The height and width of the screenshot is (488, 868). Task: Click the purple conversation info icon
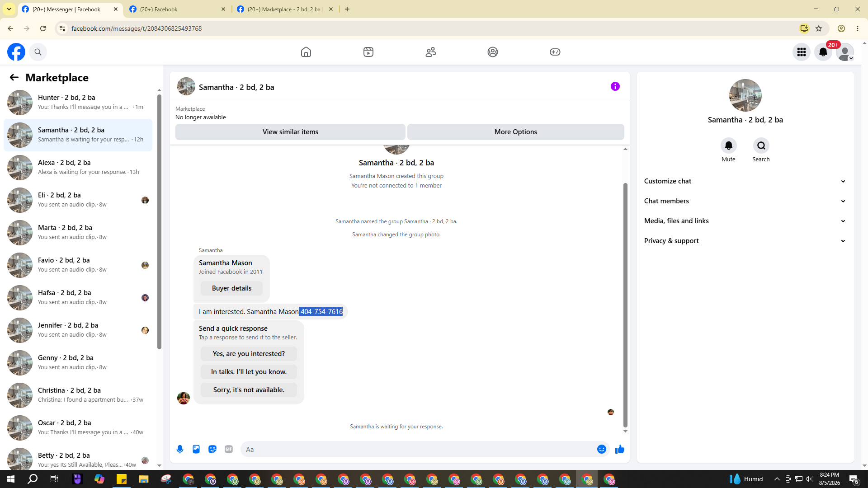click(615, 86)
